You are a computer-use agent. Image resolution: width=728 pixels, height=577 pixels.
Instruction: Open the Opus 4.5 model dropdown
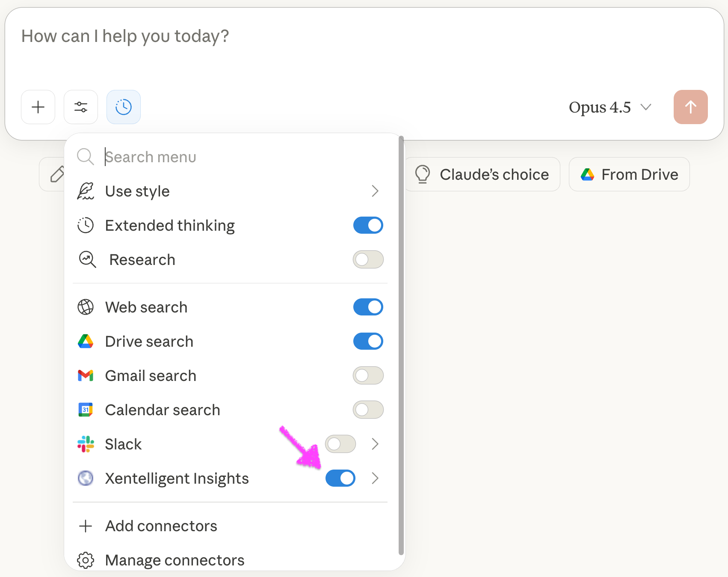pyautogui.click(x=610, y=107)
